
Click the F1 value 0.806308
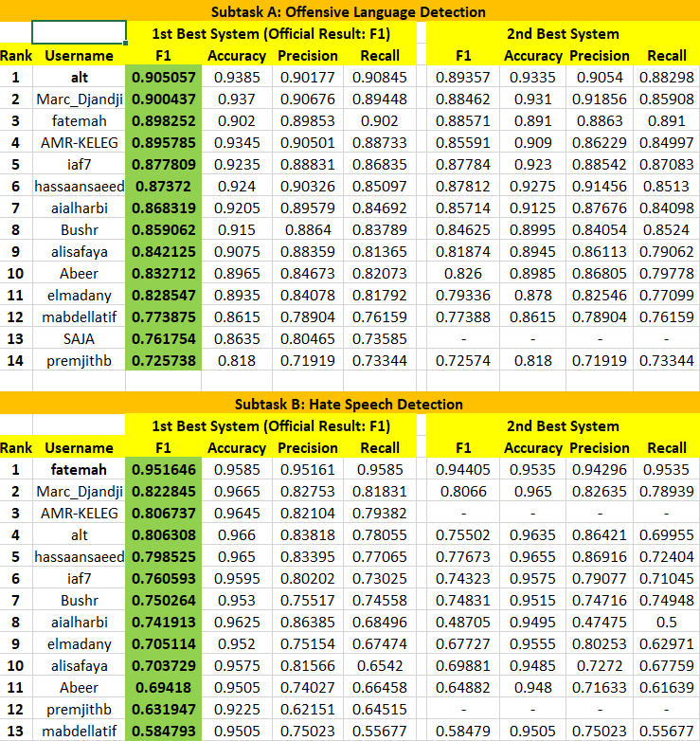164,534
